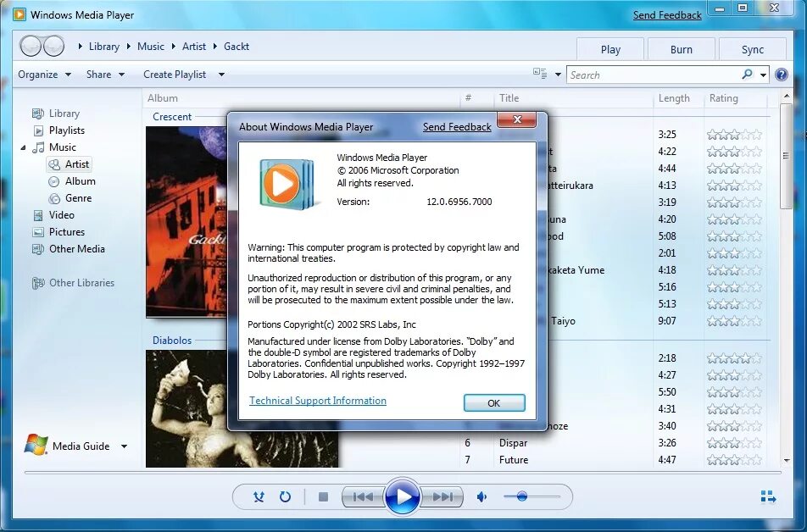Click the Forward navigation arrow button
Screen dimensions: 807x532
(x=53, y=47)
